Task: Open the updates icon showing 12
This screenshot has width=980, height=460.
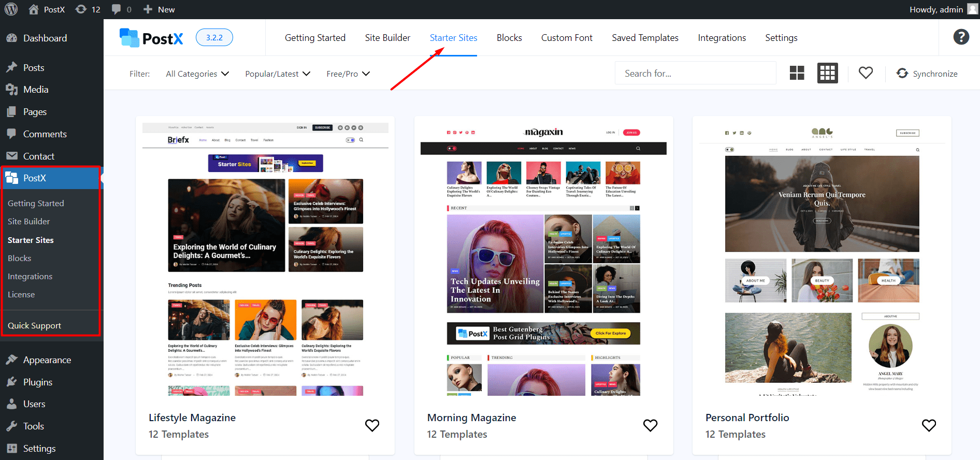Action: tap(88, 9)
